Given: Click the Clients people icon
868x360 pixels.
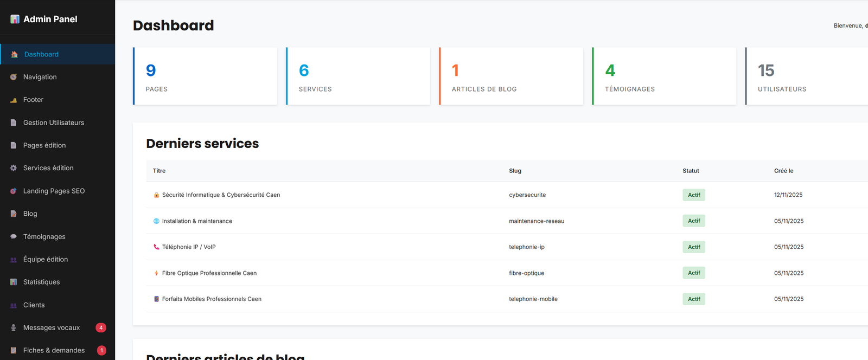Looking at the screenshot, I should coord(14,305).
